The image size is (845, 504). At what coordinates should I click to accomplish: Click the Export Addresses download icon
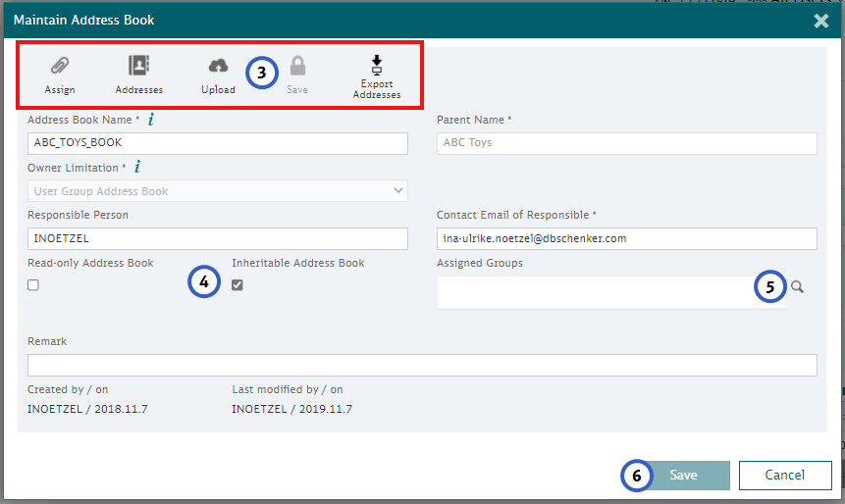coord(377,64)
